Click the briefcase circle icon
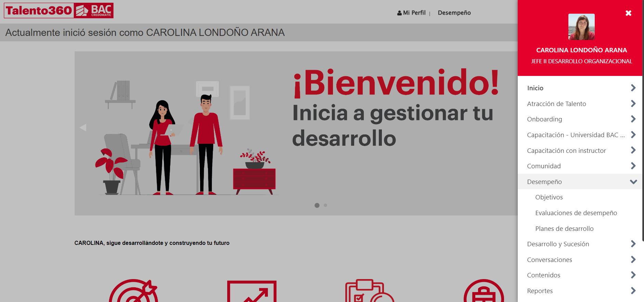This screenshot has height=302, width=644. 484,291
